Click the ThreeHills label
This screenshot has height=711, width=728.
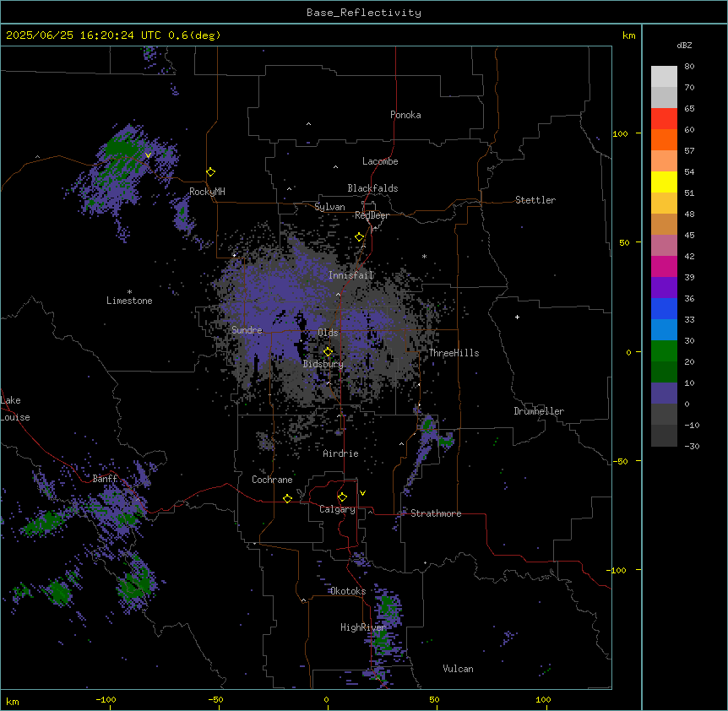(454, 353)
